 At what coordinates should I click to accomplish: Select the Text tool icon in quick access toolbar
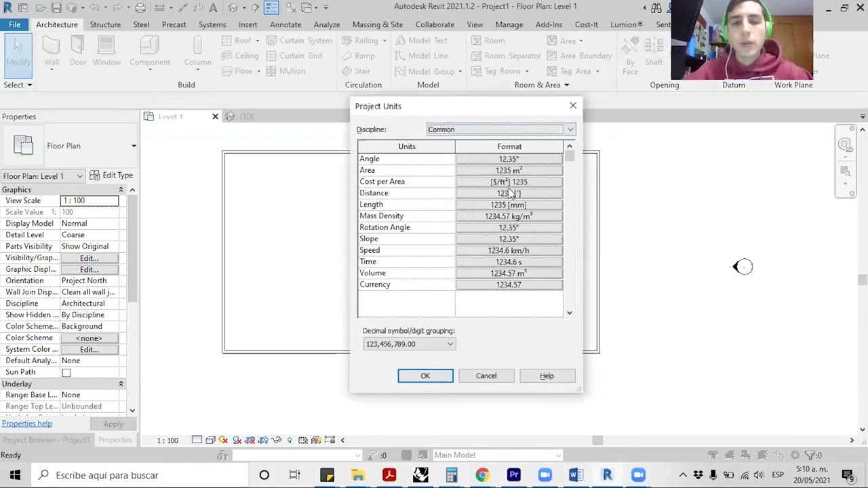tap(213, 7)
